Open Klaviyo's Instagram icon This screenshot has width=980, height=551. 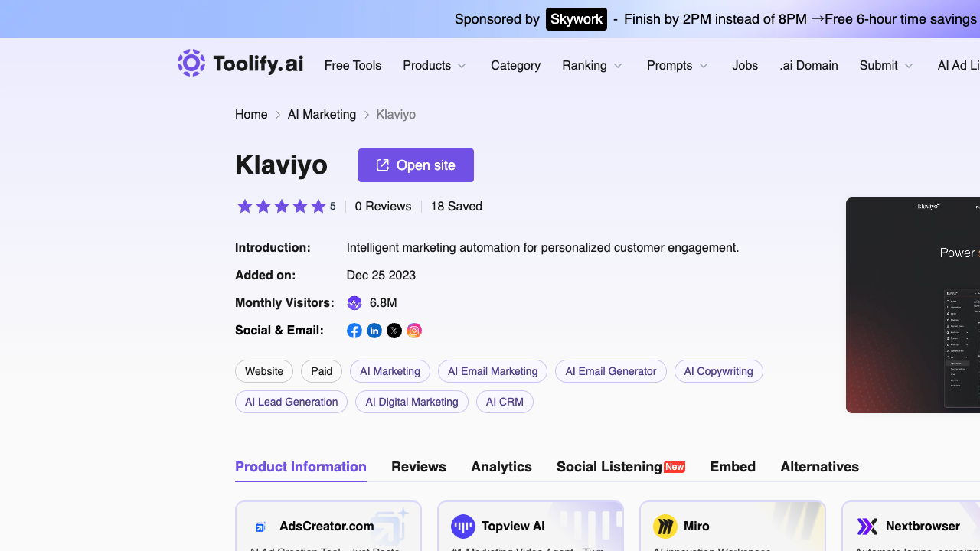(414, 331)
